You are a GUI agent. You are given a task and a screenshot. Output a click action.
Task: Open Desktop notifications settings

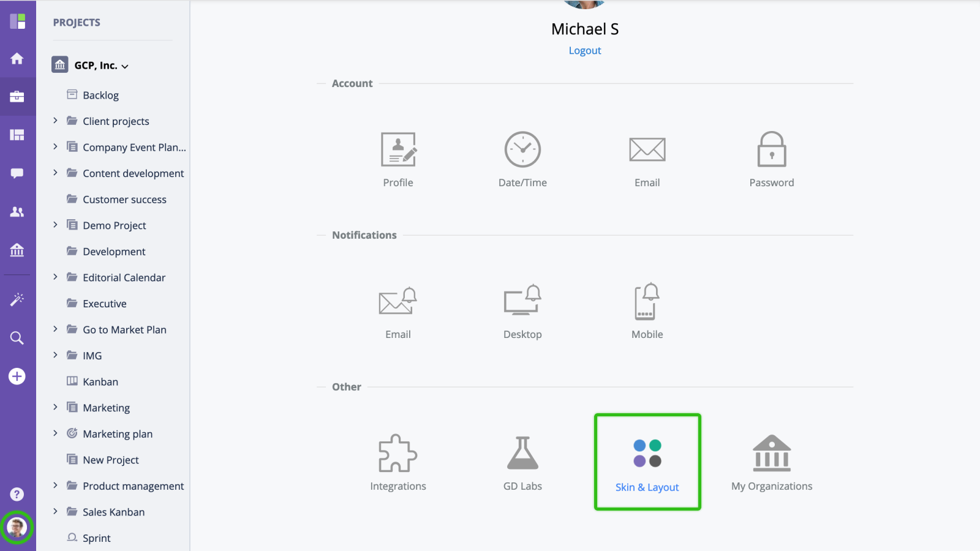click(522, 312)
